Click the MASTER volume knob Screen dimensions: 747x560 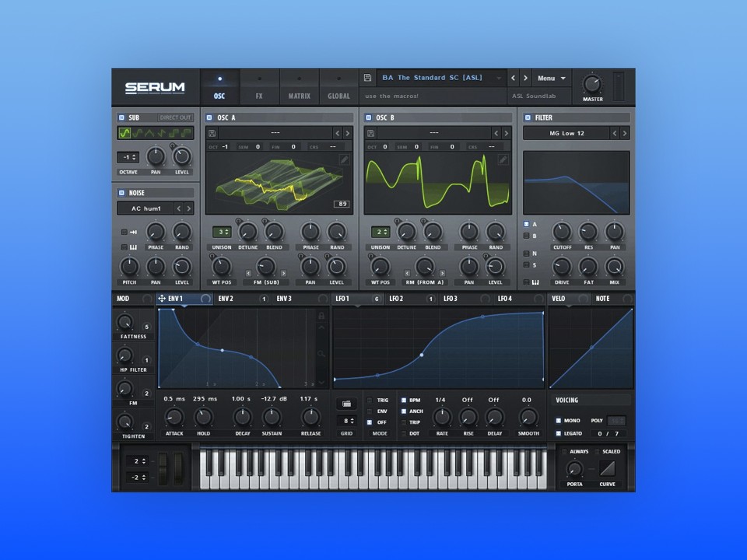(x=592, y=84)
